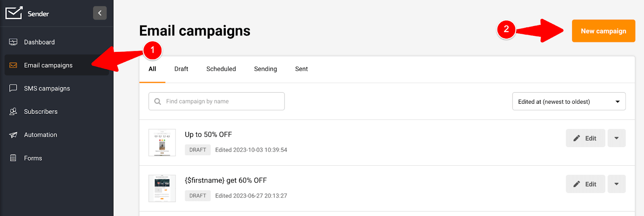Click the Automation paper plane icon
Screen dimensions: 644x216
(13, 135)
